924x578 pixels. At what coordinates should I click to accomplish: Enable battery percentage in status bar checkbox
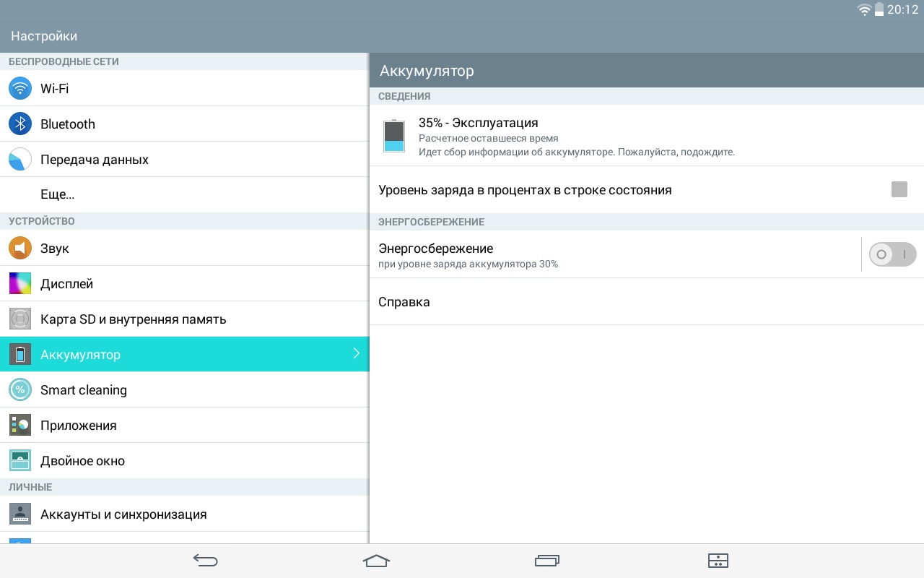point(899,189)
